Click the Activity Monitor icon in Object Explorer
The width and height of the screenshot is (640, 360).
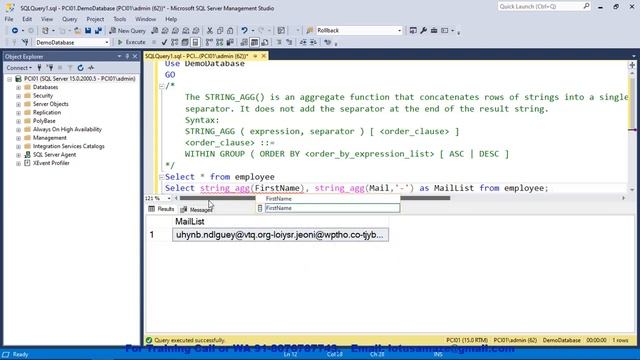[x=91, y=68]
